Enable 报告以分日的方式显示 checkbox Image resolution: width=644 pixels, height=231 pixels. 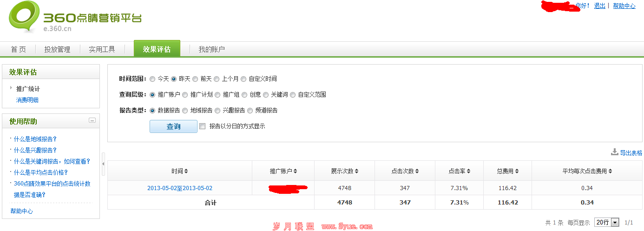click(x=202, y=126)
